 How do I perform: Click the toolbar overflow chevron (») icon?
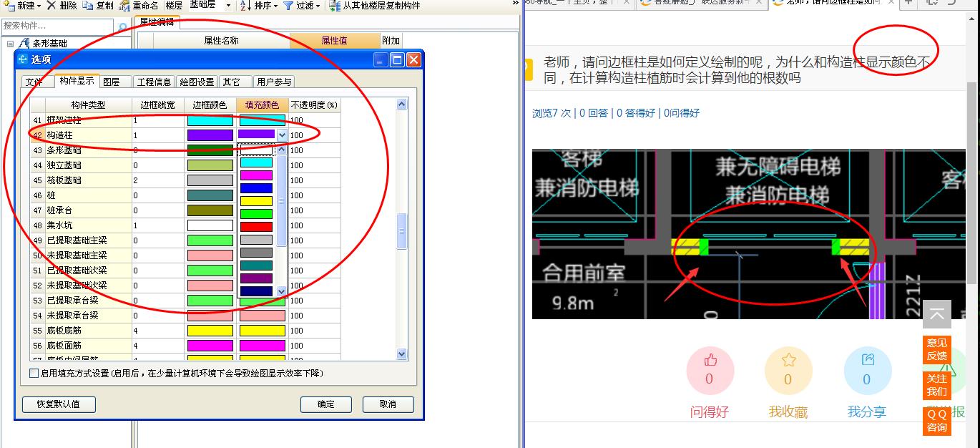click(516, 4)
